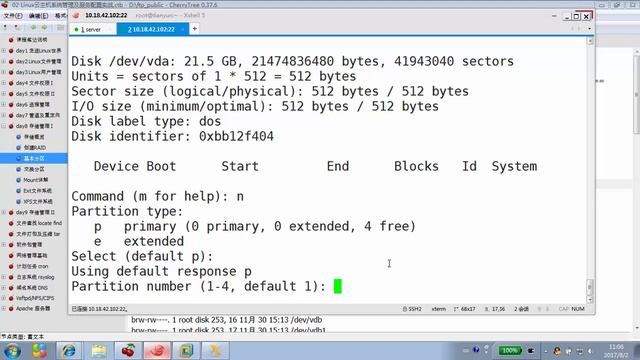The width and height of the screenshot is (640, 360).
Task: Expand the 'day3 Linux' tree node
Action: [4, 72]
